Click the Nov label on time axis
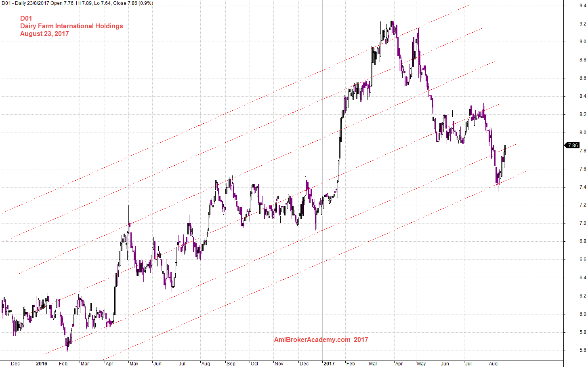The height and width of the screenshot is (367, 588). pyautogui.click(x=279, y=364)
